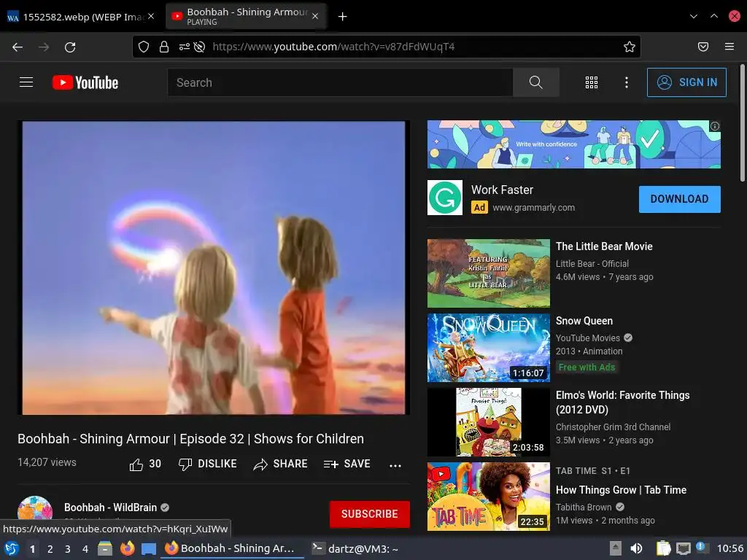Open a new browser tab

tap(343, 17)
